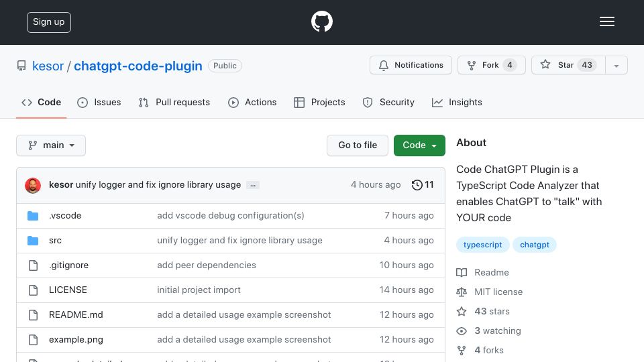The image size is (644, 362).
Task: Star the repository with Star button
Action: 568,65
